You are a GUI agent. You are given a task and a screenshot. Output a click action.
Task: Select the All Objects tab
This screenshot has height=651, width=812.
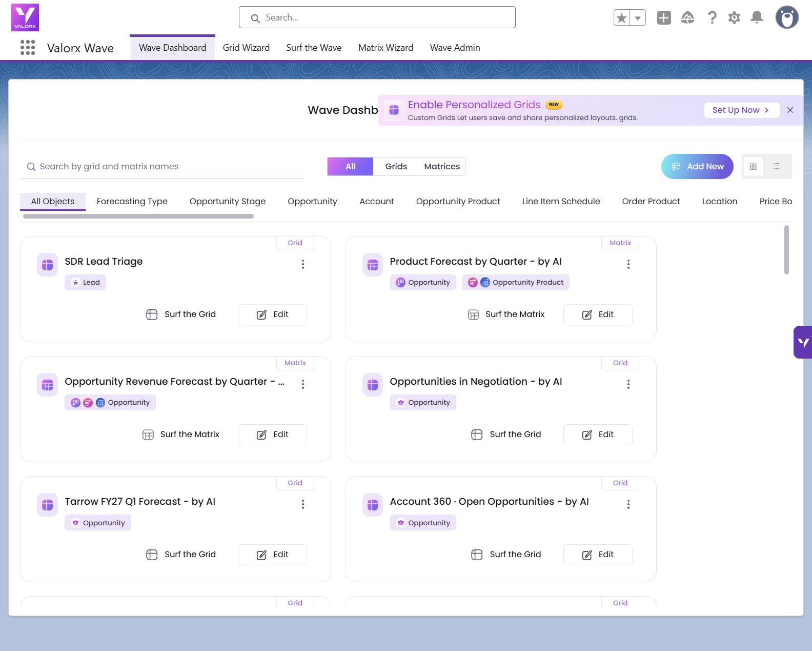click(53, 202)
